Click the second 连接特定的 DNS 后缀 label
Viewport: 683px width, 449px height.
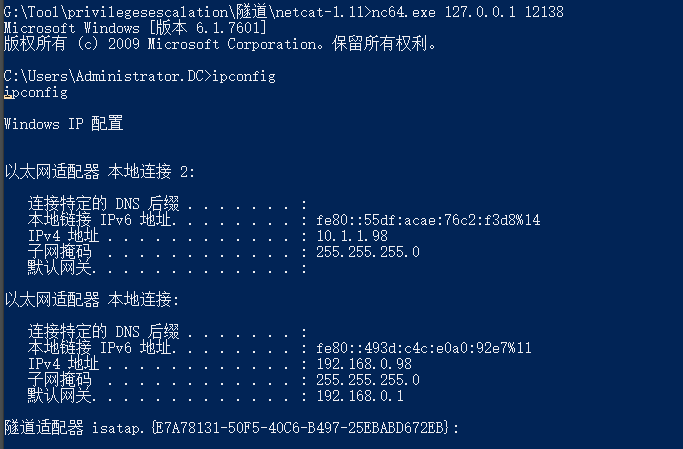coord(104,332)
